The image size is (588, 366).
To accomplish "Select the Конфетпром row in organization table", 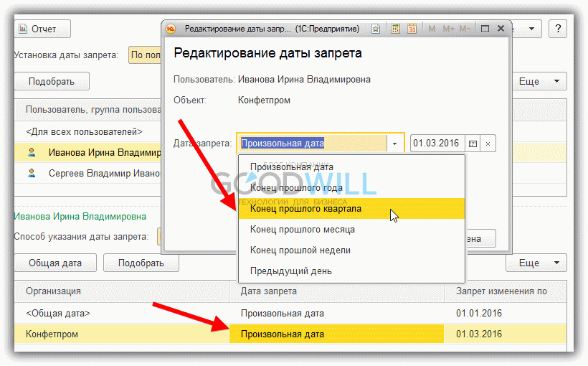I will tap(52, 334).
